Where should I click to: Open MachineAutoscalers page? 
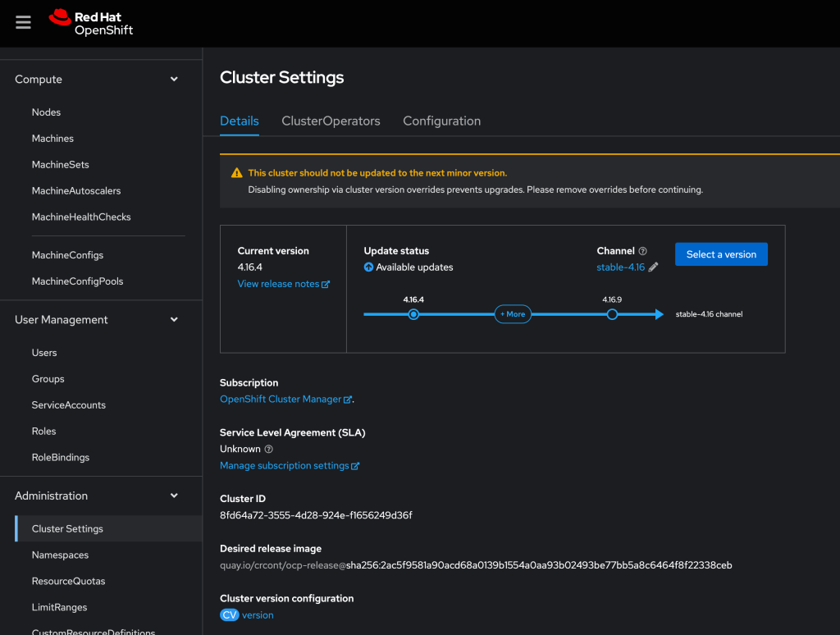pyautogui.click(x=76, y=191)
